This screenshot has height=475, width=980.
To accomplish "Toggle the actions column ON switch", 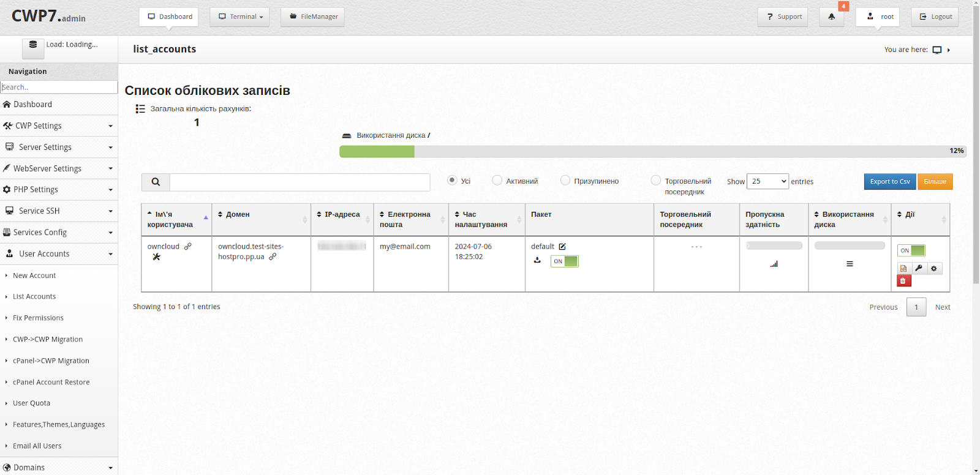I will pyautogui.click(x=911, y=250).
